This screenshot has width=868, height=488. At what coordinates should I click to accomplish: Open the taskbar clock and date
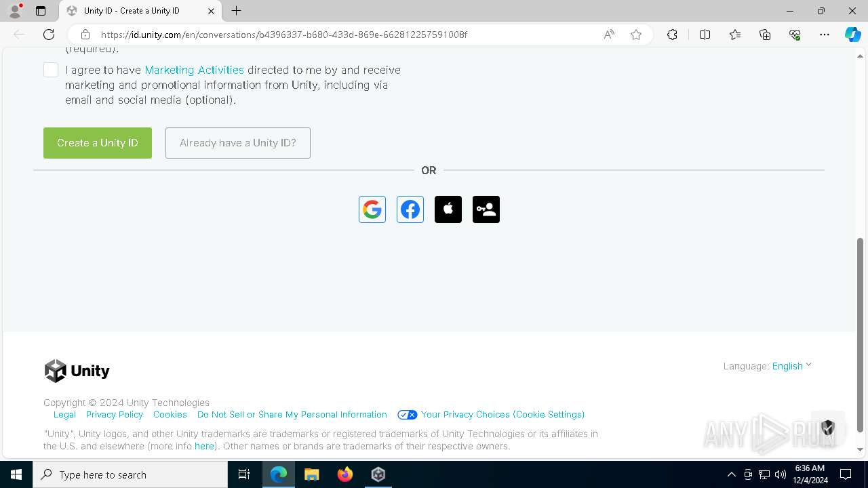click(810, 474)
